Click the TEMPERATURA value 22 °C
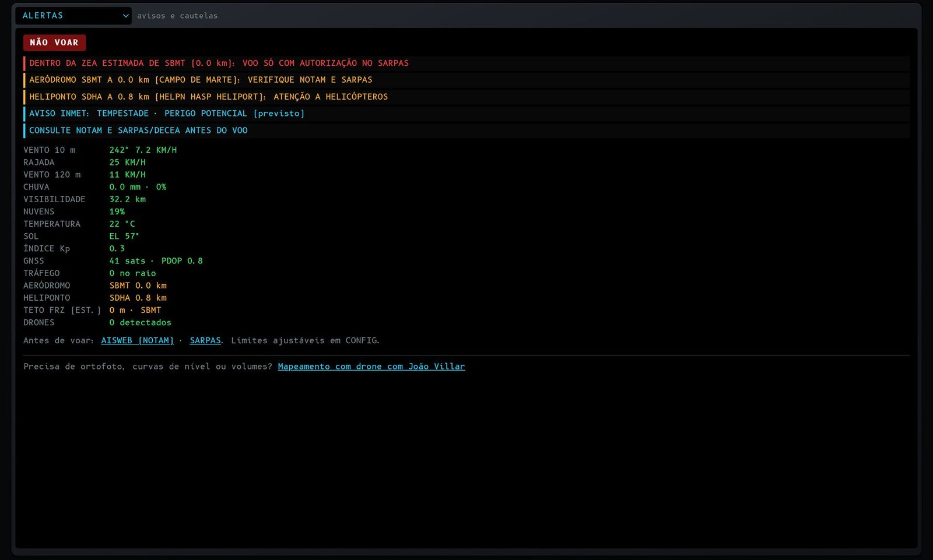The image size is (933, 560). click(122, 224)
